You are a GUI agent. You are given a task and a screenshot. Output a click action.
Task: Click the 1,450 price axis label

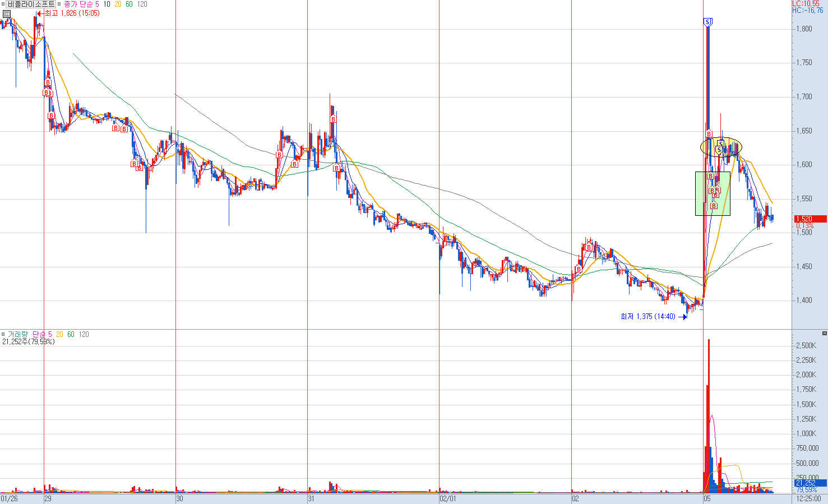pos(804,266)
